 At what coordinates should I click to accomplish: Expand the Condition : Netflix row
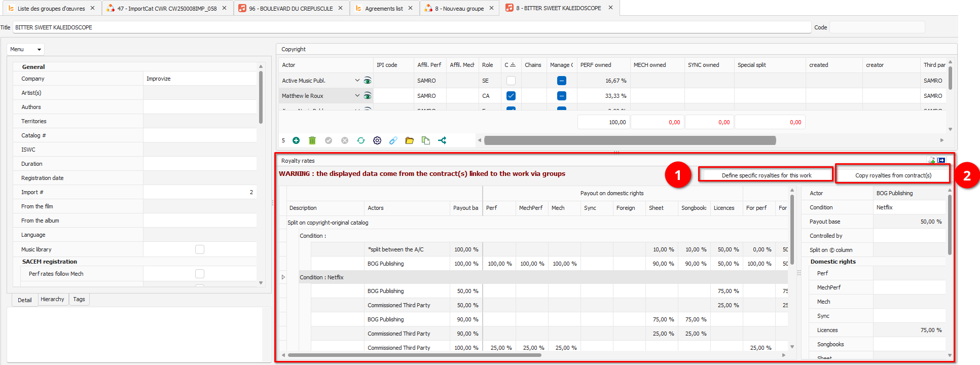283,277
